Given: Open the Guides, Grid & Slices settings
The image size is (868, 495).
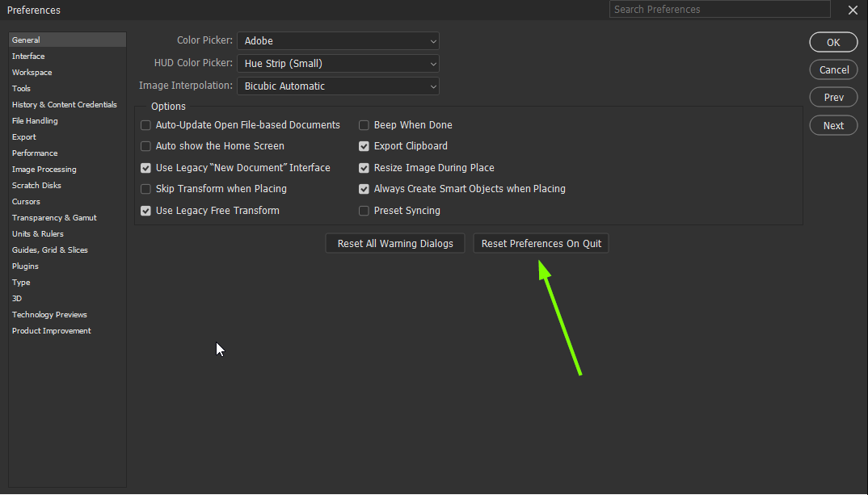Looking at the screenshot, I should [x=49, y=250].
